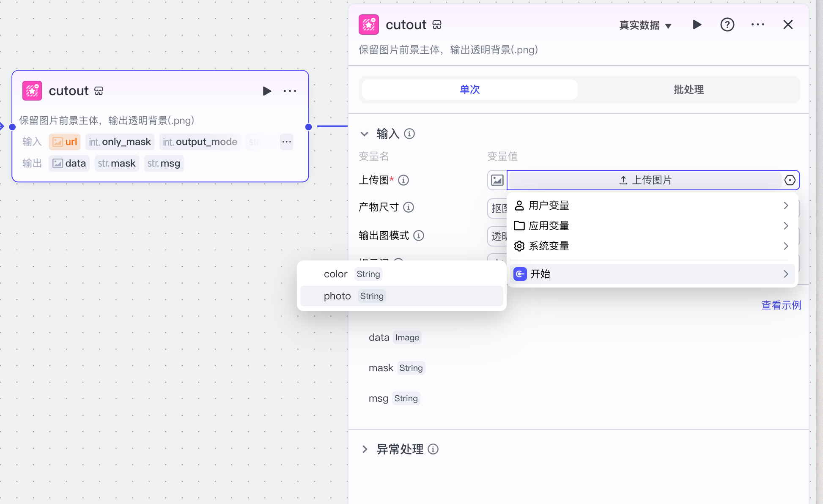Open the node card's three-dot menu
Screen dimensions: 823x504
coord(290,91)
